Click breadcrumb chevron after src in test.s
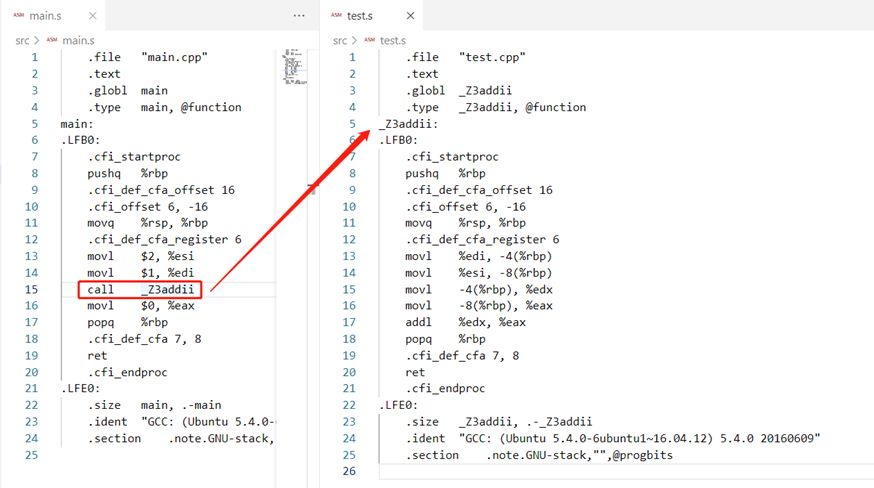The width and height of the screenshot is (874, 488). click(355, 40)
